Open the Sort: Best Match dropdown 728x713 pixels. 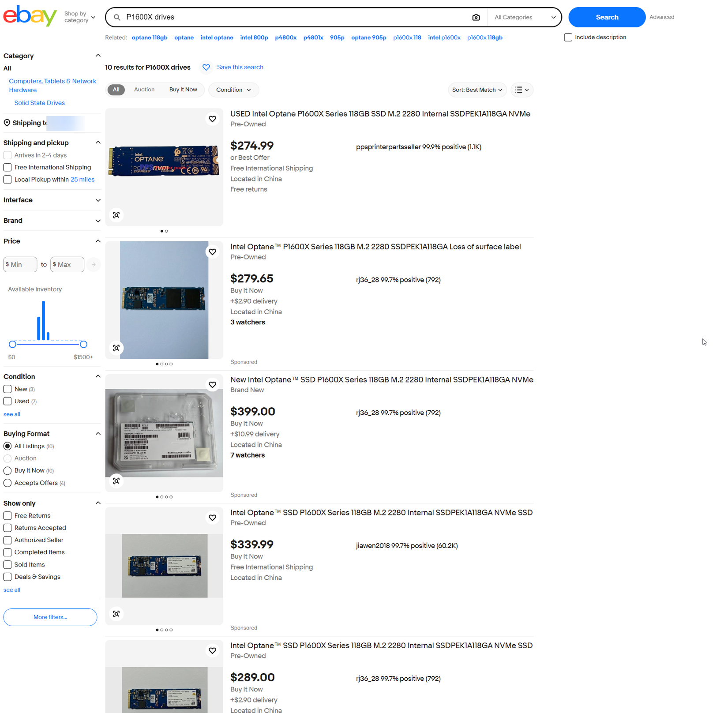[477, 90]
